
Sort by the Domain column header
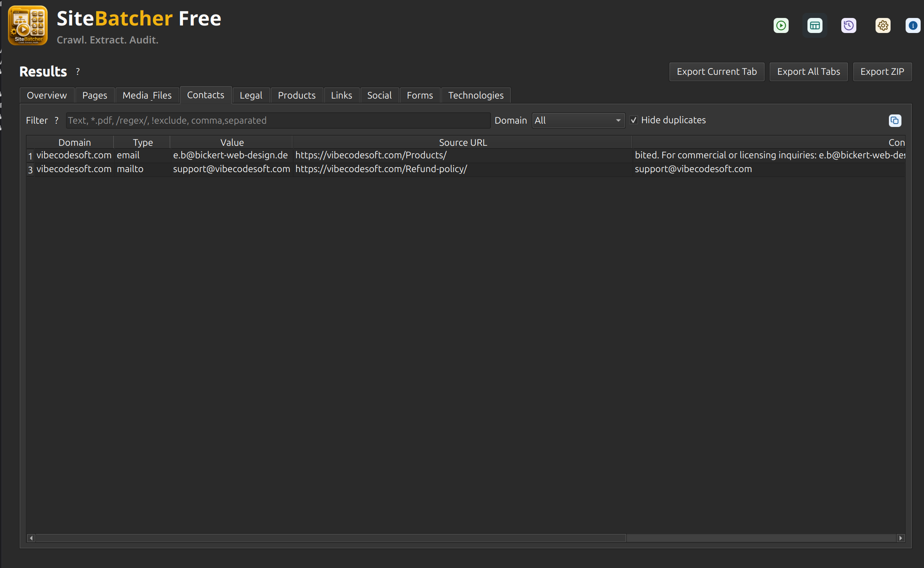(x=74, y=142)
